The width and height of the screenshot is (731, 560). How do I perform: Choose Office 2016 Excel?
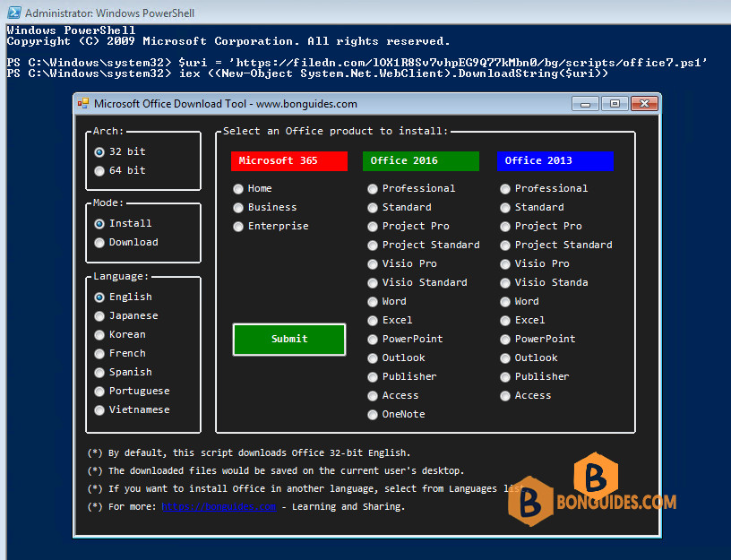pos(390,321)
